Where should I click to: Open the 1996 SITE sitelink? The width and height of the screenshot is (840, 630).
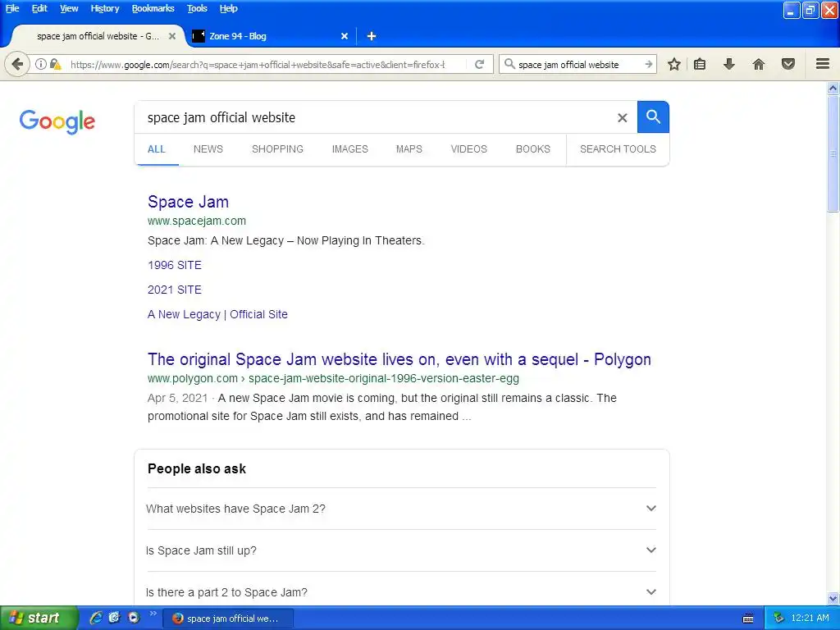pyautogui.click(x=175, y=265)
